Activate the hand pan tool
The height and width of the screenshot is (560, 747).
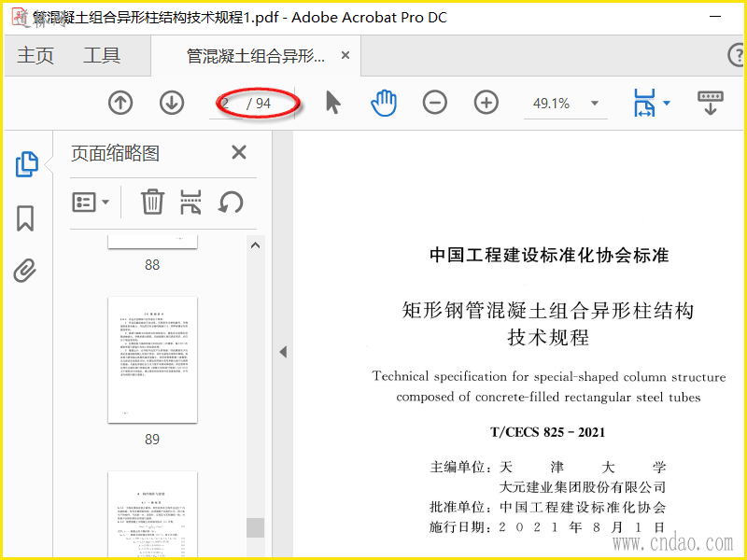point(384,103)
